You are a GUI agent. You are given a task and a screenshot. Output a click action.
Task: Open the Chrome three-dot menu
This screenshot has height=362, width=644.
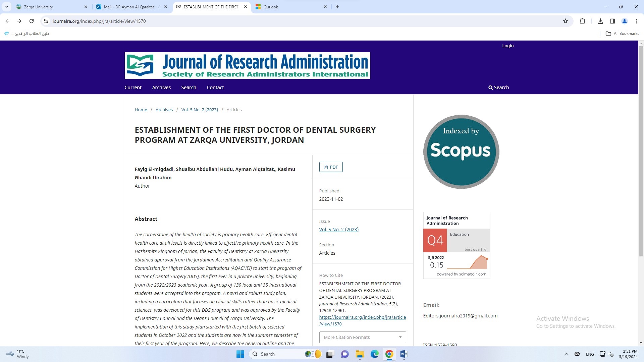(x=637, y=21)
